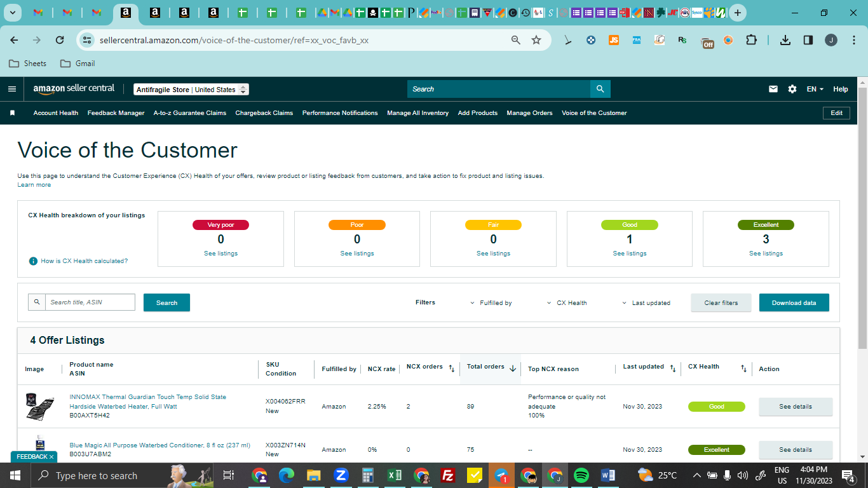Click Clear filters
The image size is (868, 488).
[x=721, y=302]
